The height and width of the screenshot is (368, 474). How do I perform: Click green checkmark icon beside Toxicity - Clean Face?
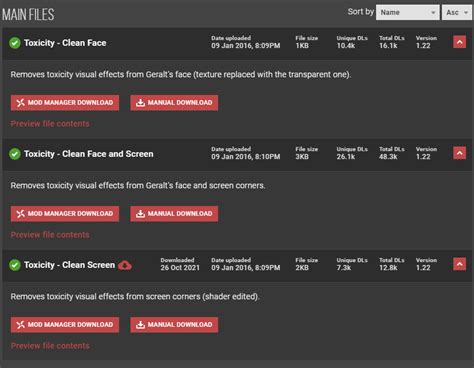[15, 43]
